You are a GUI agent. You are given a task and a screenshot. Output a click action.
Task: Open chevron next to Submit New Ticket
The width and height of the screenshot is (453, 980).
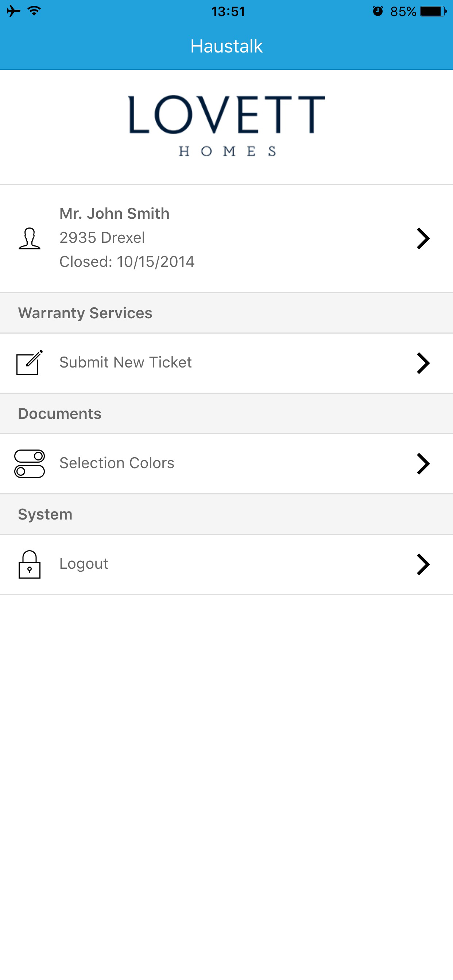(x=423, y=363)
